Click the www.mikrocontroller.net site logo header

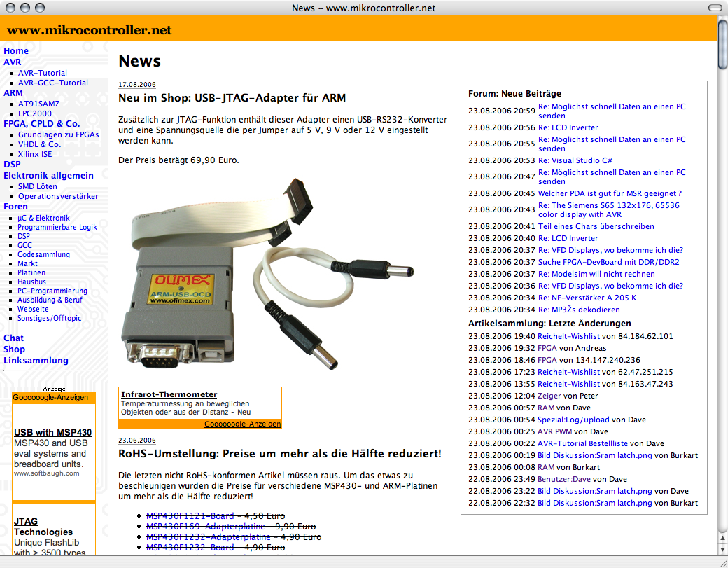pyautogui.click(x=89, y=30)
